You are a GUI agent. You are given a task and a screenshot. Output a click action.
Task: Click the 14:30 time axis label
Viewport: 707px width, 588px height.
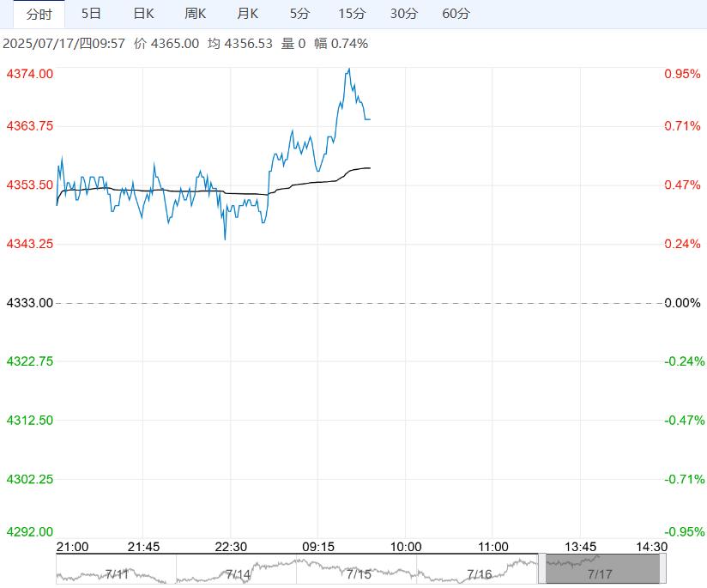651,547
